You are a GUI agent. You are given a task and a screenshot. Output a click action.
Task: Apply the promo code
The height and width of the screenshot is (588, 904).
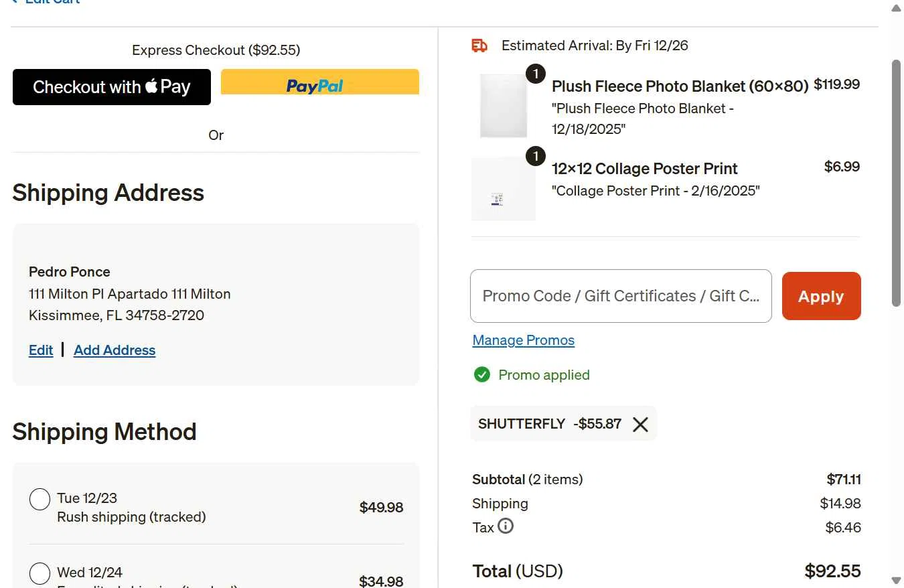tap(821, 296)
